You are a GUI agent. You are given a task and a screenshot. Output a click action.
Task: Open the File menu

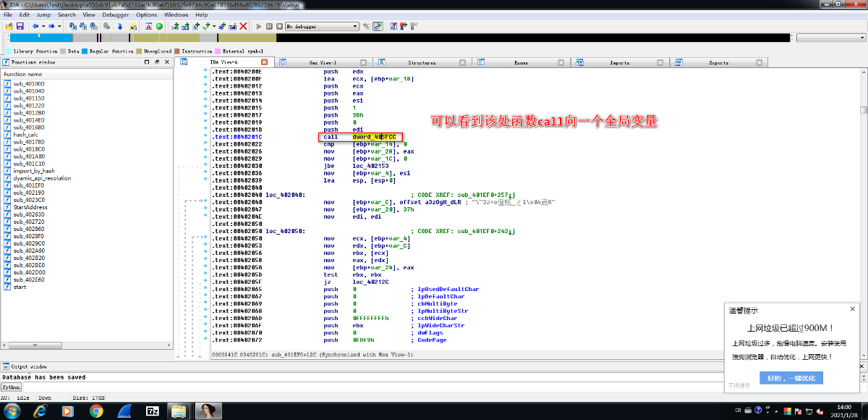7,14
